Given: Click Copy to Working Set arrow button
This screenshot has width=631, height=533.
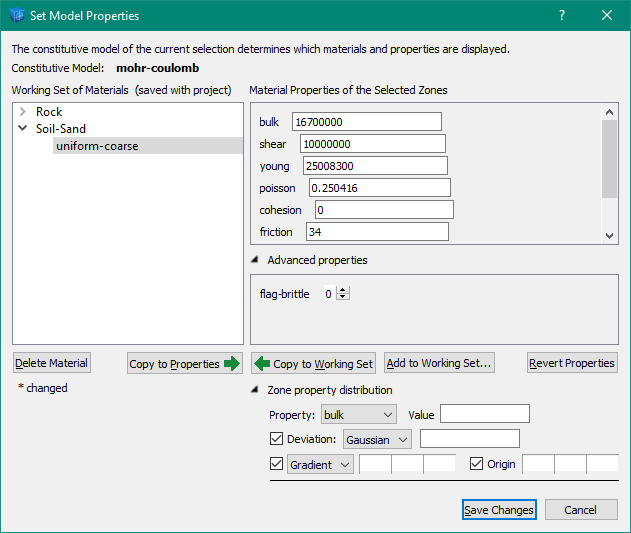Looking at the screenshot, I should click(x=313, y=364).
